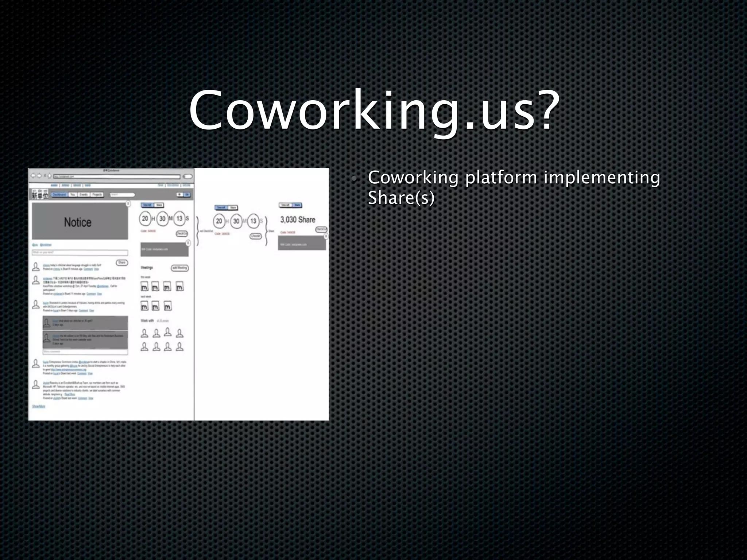Click the Read More link in the last post
This screenshot has height=560, width=747.
(x=70, y=394)
